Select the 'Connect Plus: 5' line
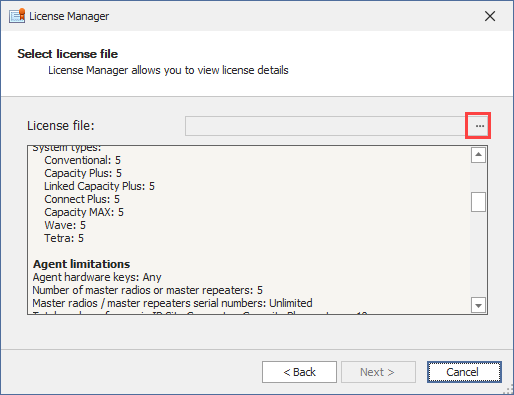Screen dimensions: 514x395 (82, 199)
